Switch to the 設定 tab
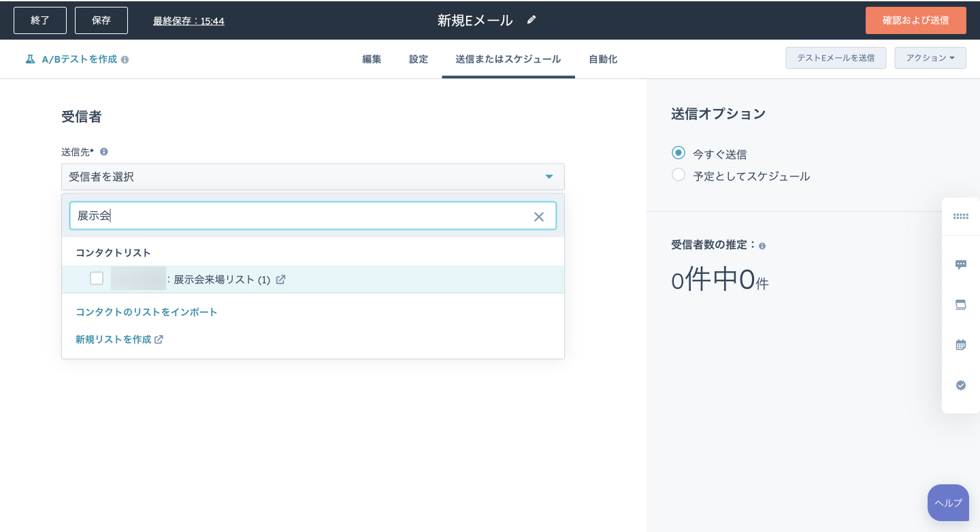The image size is (980, 532). pos(419,59)
